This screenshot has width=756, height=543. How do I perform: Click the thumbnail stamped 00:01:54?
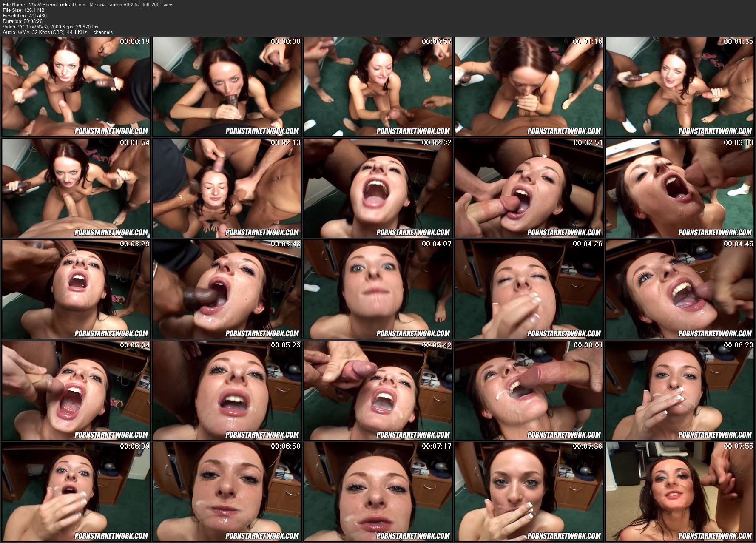pos(76,188)
